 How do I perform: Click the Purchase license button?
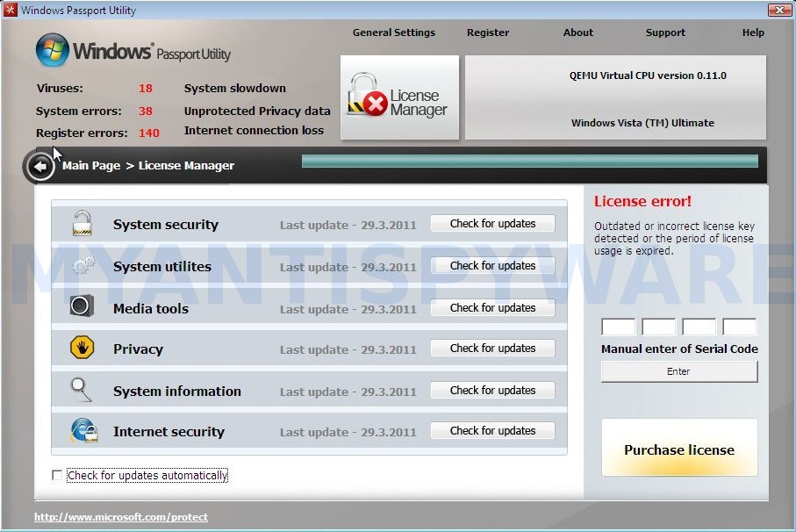679,447
